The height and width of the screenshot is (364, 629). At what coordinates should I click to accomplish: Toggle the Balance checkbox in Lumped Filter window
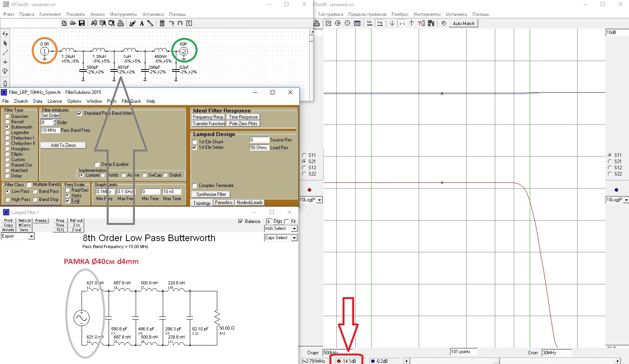(x=241, y=221)
